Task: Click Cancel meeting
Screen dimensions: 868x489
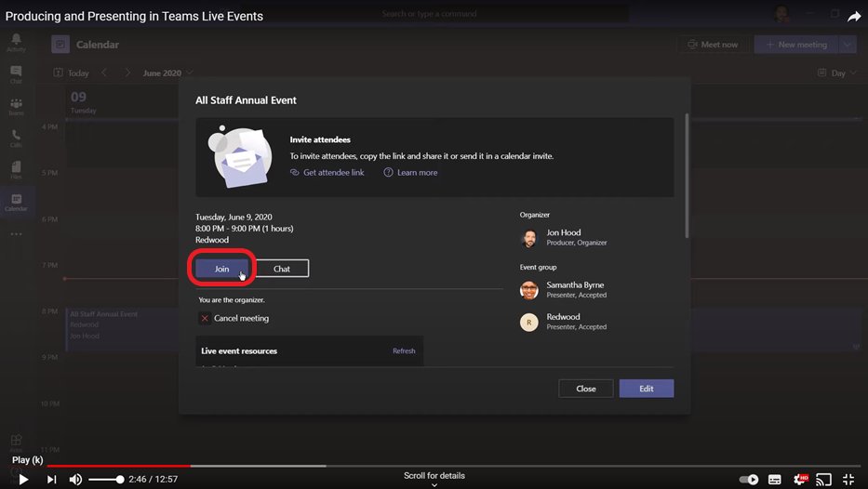Action: (x=234, y=318)
